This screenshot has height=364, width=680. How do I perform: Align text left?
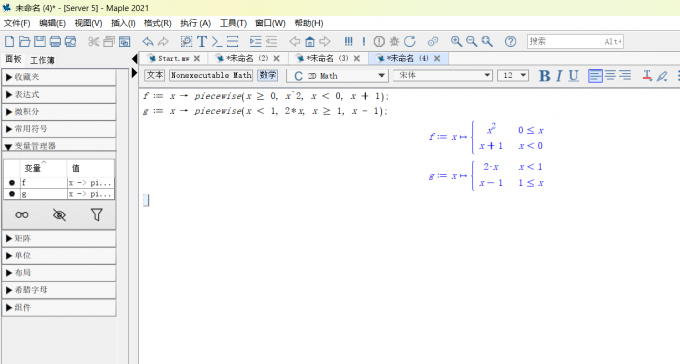click(x=595, y=75)
